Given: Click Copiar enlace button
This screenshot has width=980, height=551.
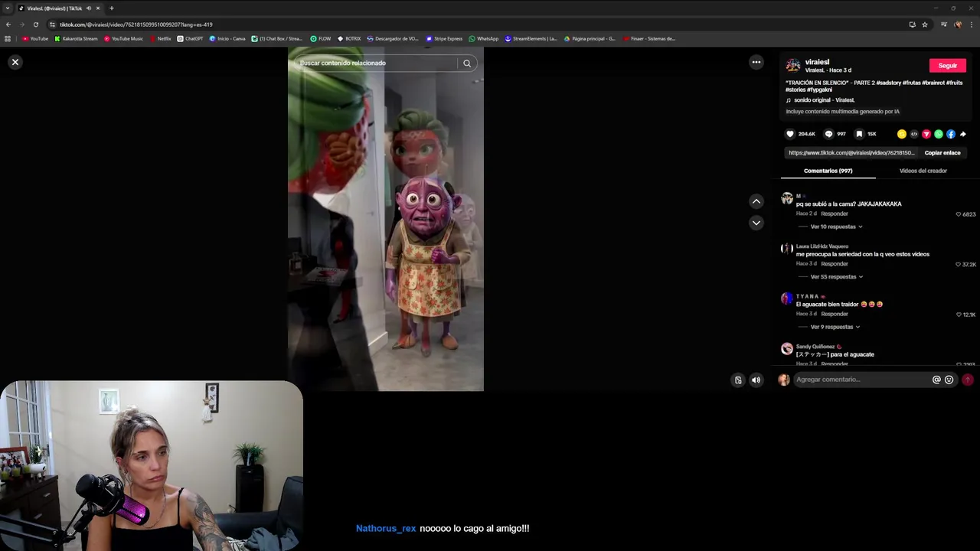Looking at the screenshot, I should (x=942, y=152).
